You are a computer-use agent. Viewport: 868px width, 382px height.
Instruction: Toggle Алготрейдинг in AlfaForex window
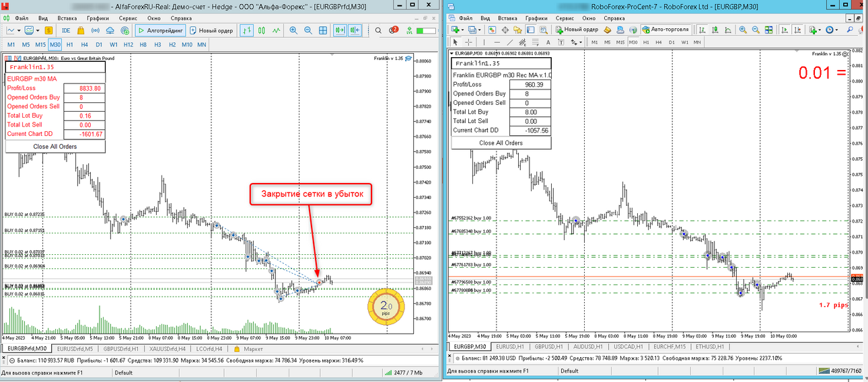160,30
